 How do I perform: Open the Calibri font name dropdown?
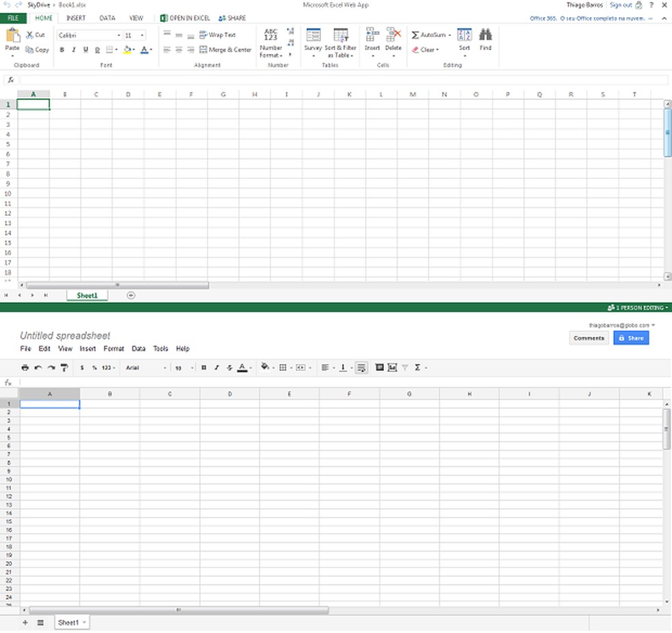pyautogui.click(x=119, y=36)
